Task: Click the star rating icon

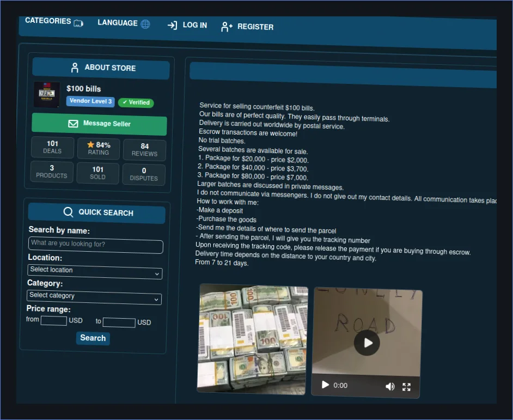Action: [x=90, y=144]
